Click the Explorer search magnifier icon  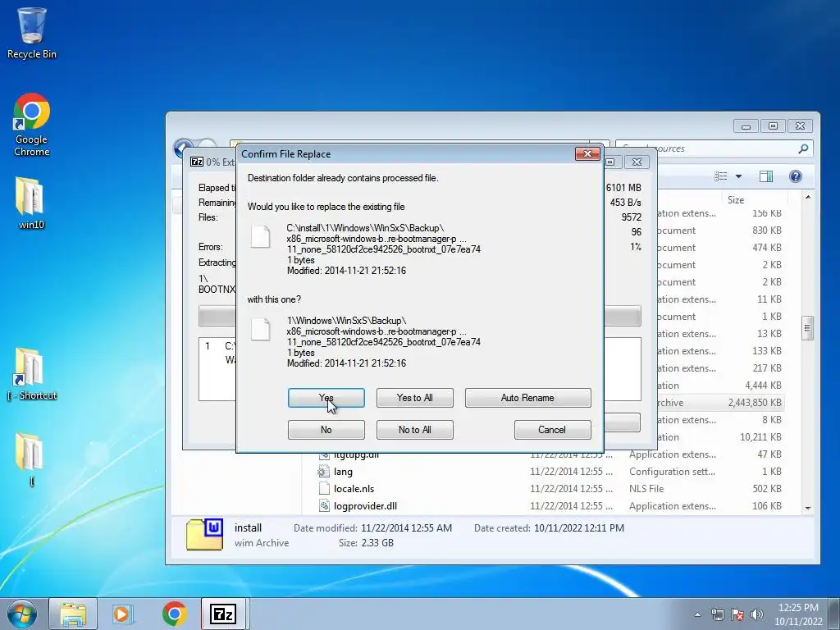click(803, 148)
